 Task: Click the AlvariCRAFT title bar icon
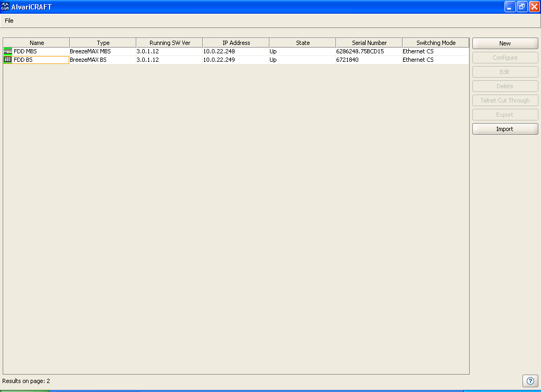5,7
